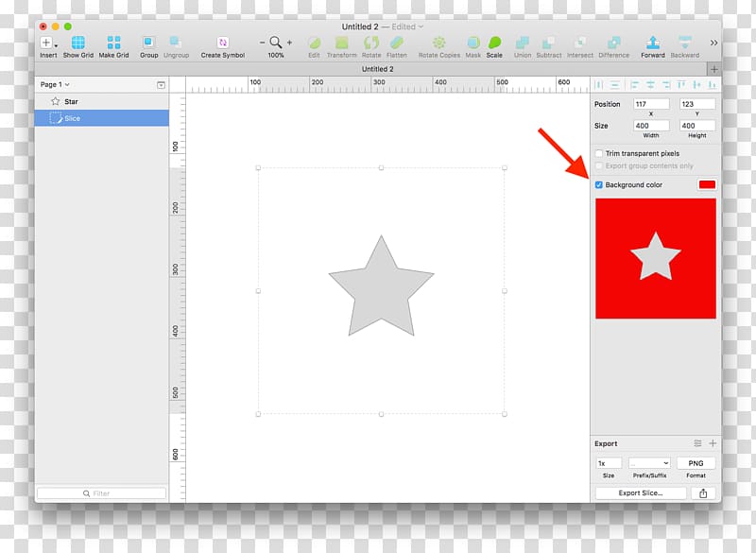This screenshot has height=553, width=756.
Task: Open the PNG format selector
Action: click(696, 463)
